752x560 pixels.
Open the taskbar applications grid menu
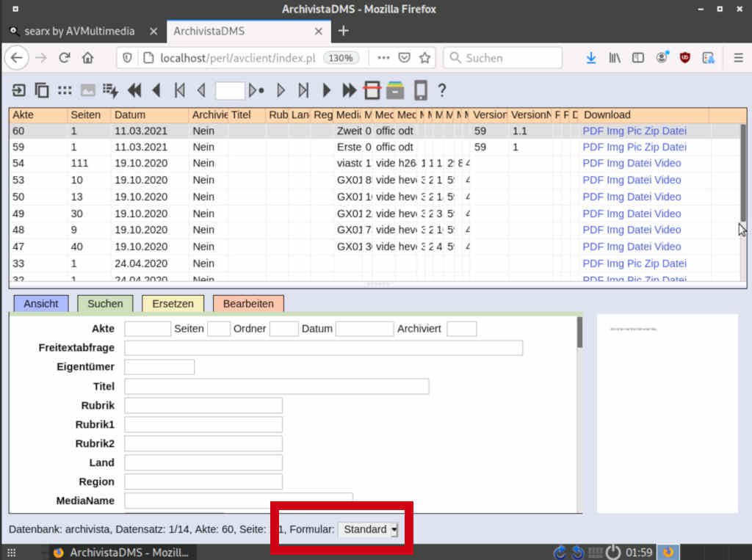[12, 553]
